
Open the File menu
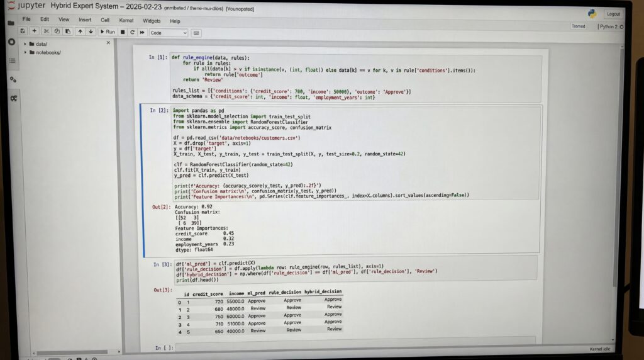tap(26, 19)
